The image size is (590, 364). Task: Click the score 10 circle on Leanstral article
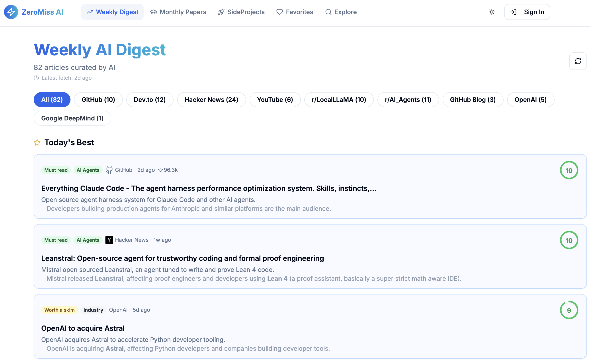(569, 240)
